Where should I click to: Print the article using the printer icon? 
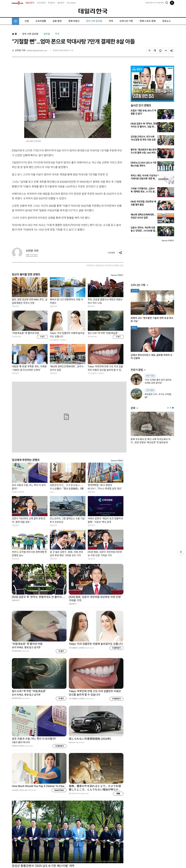[160, 50]
